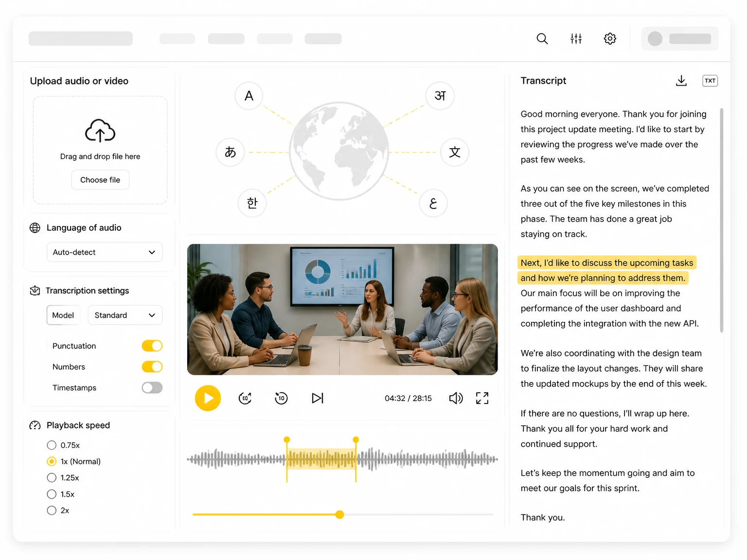747x560 pixels.
Task: Click the right waveform selection marker
Action: click(356, 459)
